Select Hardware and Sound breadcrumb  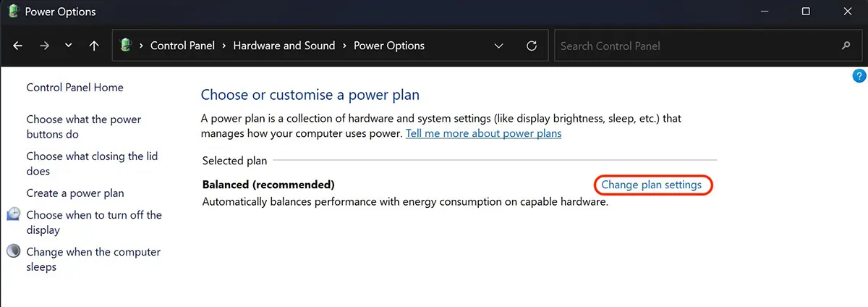pos(284,46)
